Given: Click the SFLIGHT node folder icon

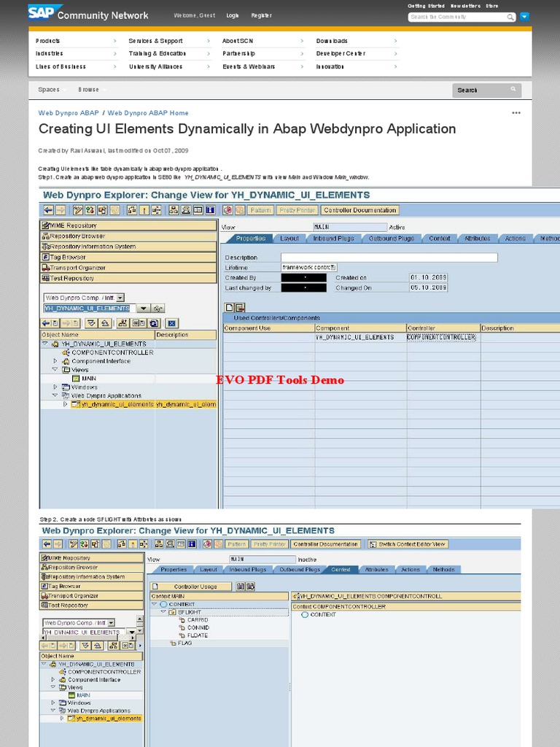Looking at the screenshot, I should pos(172,612).
